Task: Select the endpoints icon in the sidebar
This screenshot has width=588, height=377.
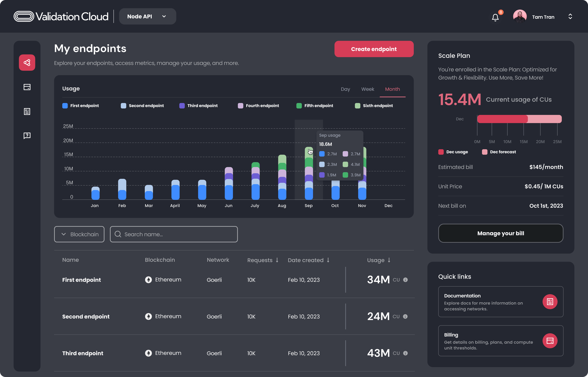Action: pos(27,63)
